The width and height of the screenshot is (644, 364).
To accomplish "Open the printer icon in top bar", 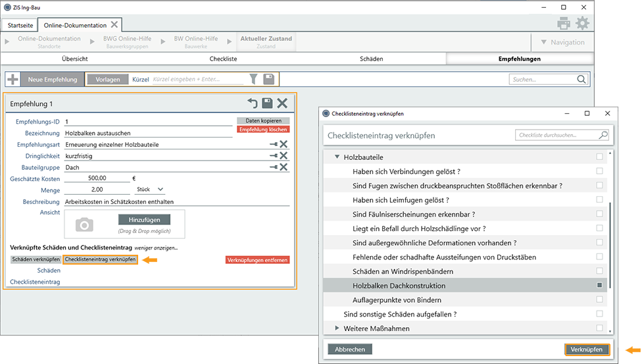I will (564, 24).
